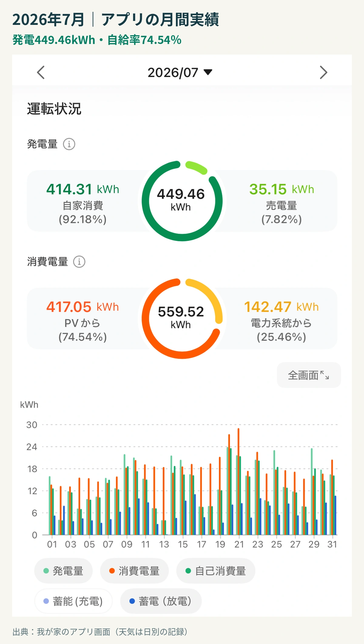The height and width of the screenshot is (644, 364).
Task: Select the light green 売電 arc segment
Action: tap(197, 167)
